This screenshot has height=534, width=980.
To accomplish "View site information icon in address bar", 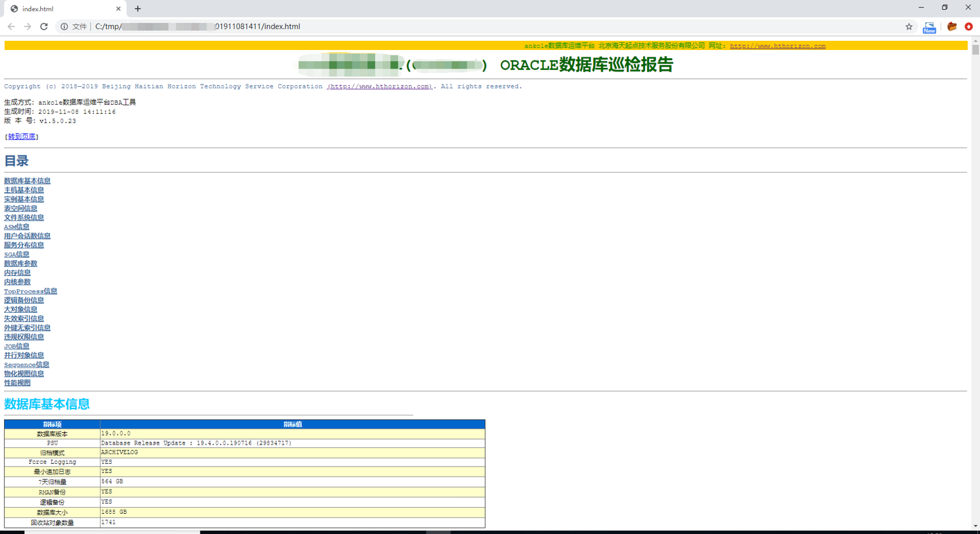I will pyautogui.click(x=64, y=26).
